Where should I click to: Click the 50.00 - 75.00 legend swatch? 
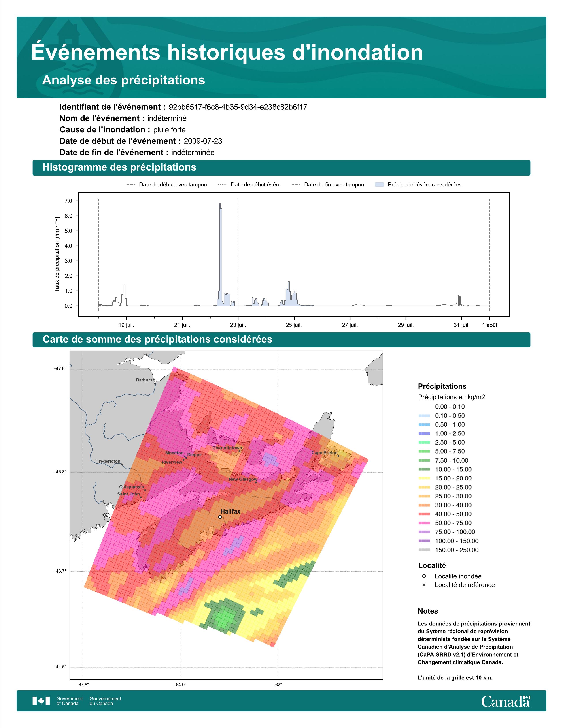click(x=424, y=523)
